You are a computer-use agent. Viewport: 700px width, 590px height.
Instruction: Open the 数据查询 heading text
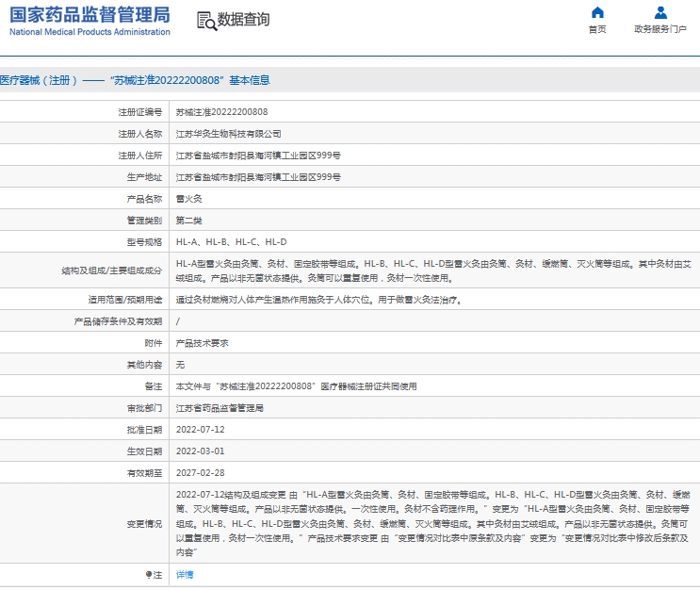pos(243,19)
